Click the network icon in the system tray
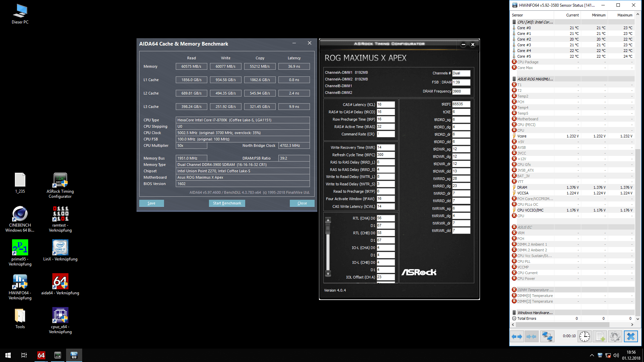 click(608, 355)
